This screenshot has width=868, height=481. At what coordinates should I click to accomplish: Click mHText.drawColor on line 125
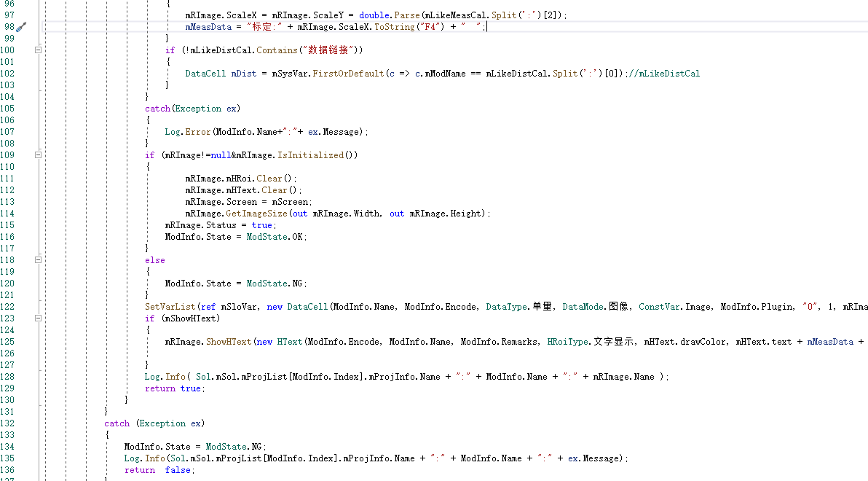pos(684,342)
